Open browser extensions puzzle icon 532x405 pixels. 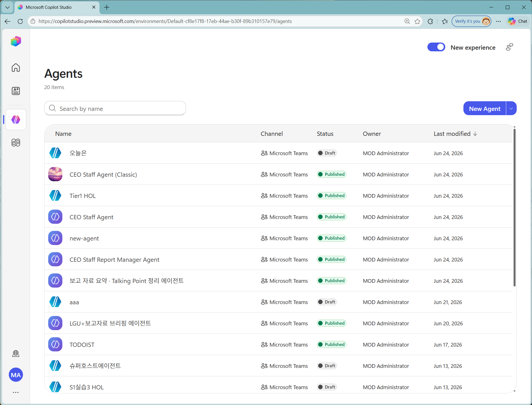(430, 21)
